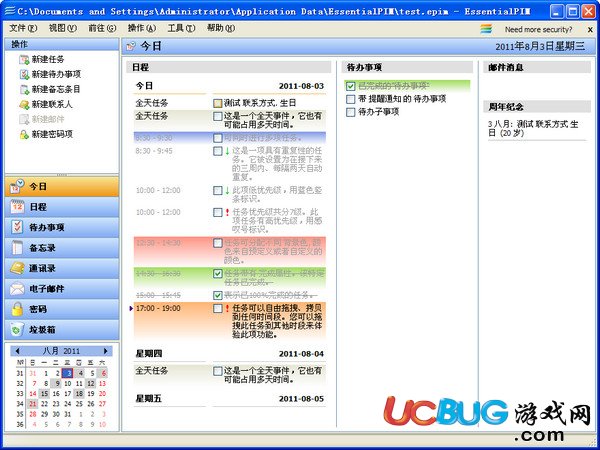Open the 文件(F) menu
The height and width of the screenshot is (450, 600).
tap(23, 28)
